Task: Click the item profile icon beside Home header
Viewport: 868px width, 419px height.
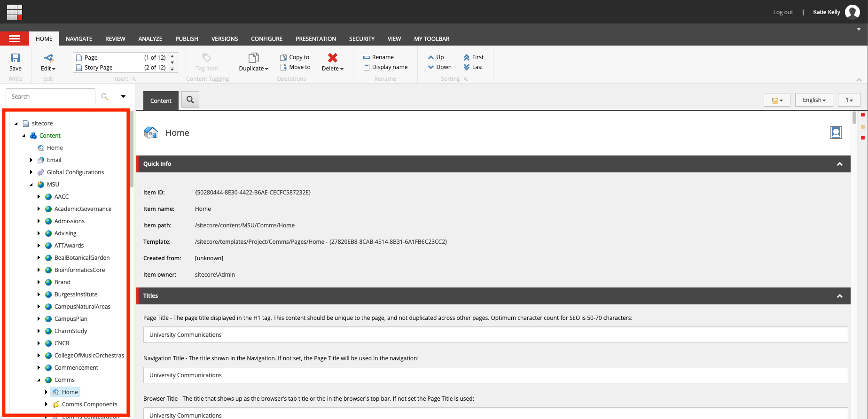Action: point(836,132)
